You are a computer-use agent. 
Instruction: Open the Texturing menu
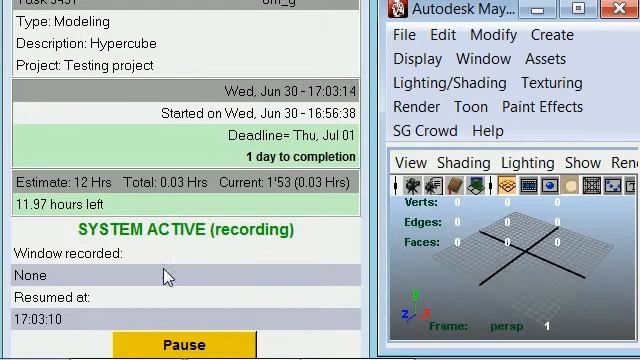tap(551, 83)
